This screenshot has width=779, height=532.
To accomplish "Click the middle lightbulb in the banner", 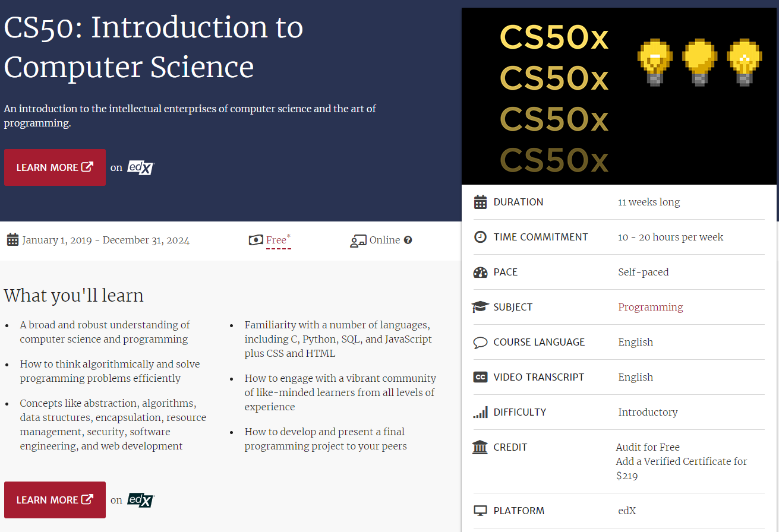I will [x=699, y=61].
